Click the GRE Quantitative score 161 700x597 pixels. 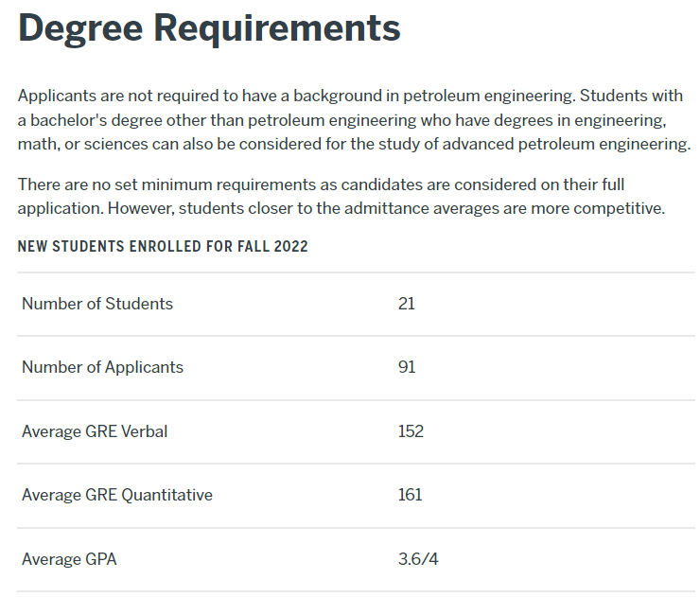pyautogui.click(x=410, y=495)
